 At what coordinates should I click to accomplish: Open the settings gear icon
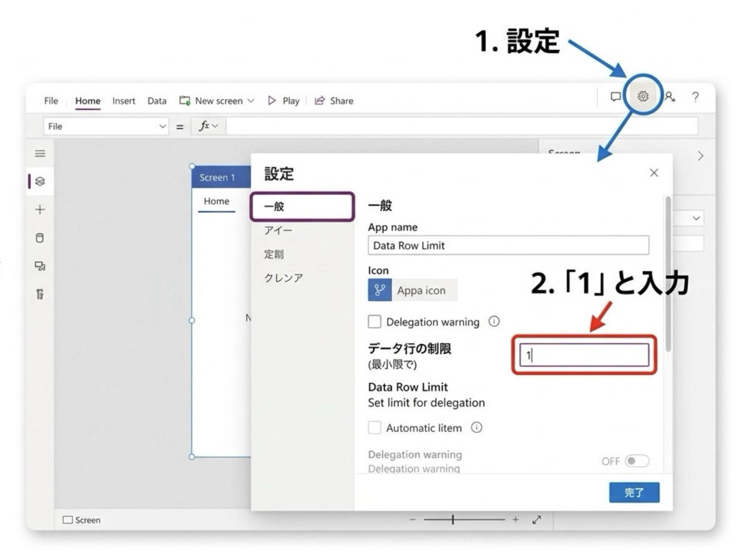(643, 97)
